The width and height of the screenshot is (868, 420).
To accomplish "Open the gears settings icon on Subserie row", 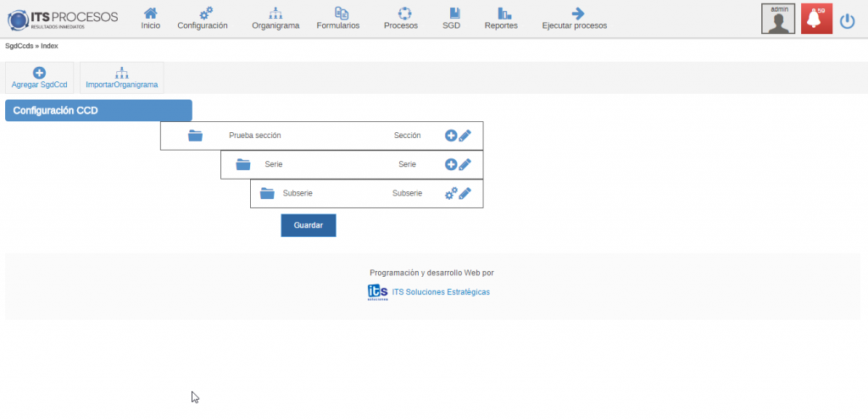I will click(451, 193).
